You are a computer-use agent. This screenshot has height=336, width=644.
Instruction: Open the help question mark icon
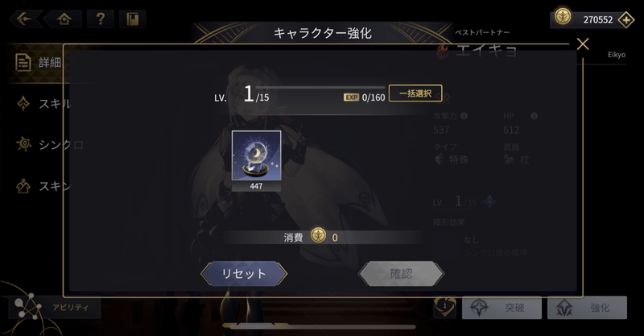[x=100, y=19]
